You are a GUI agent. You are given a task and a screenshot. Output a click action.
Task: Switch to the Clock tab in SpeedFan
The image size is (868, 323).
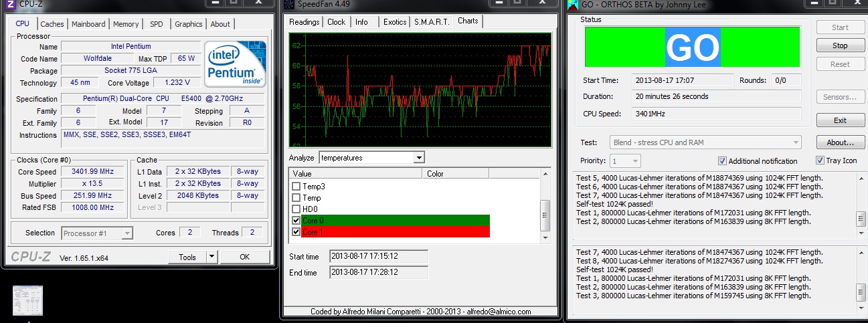tap(337, 22)
